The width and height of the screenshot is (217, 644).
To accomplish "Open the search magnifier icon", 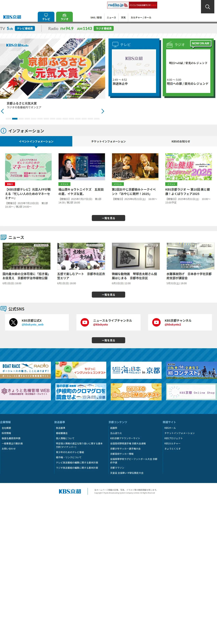I will (x=207, y=7).
